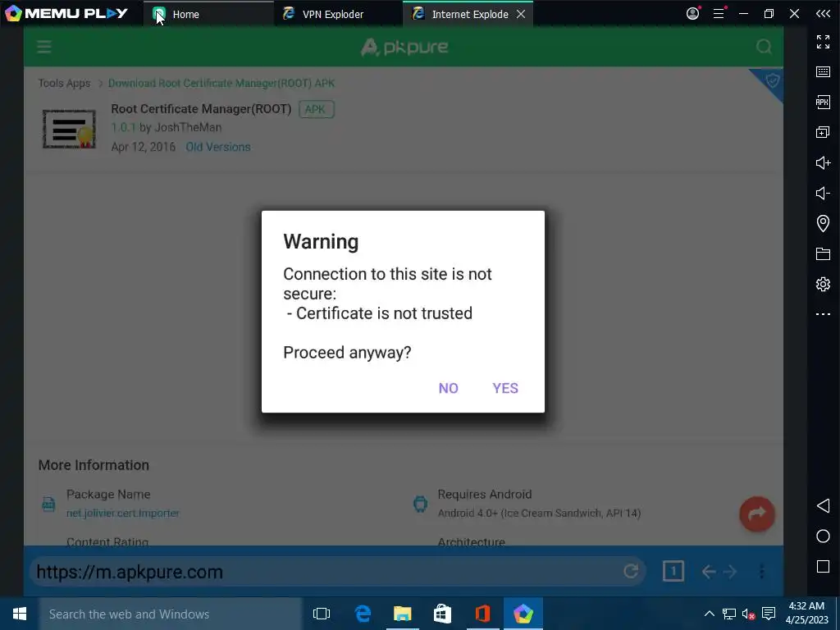Click Download Root Certificate Manager breadcrumb
Screen dimensions: 840x630
tap(221, 83)
